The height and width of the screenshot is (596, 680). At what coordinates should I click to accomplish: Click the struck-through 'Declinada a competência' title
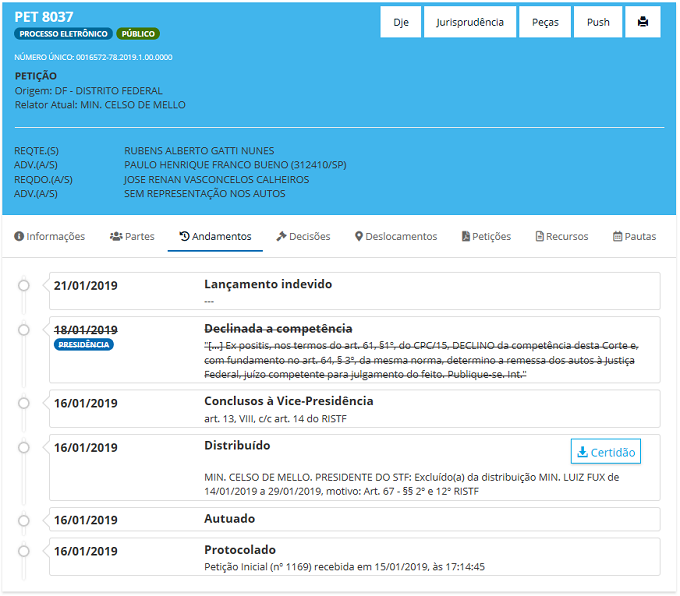pyautogui.click(x=278, y=328)
